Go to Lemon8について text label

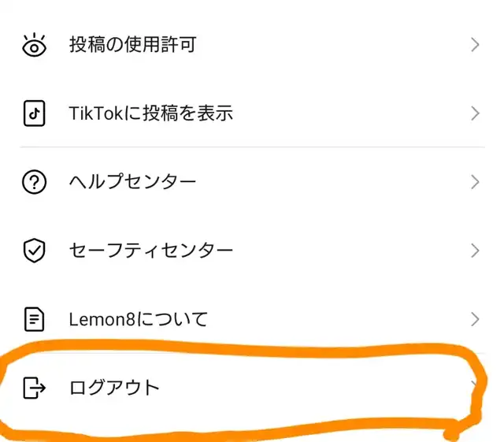pos(139,319)
